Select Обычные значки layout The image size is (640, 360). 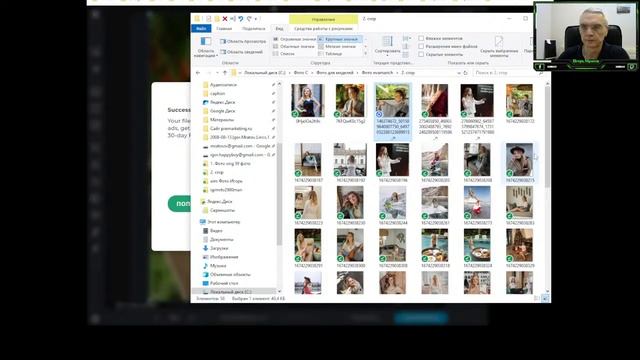point(294,47)
